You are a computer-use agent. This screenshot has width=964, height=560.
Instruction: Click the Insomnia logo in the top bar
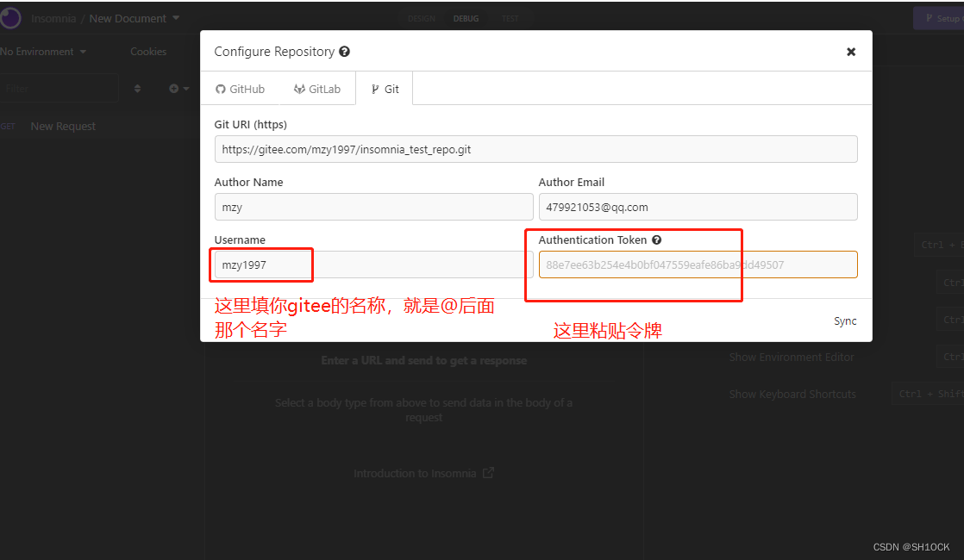tap(11, 17)
